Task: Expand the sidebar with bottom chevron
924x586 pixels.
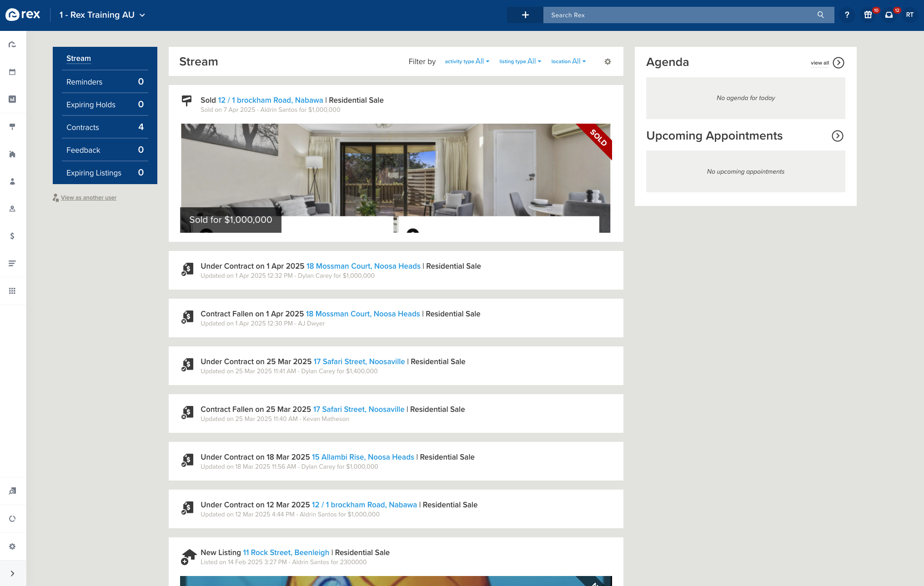Action: [x=12, y=573]
